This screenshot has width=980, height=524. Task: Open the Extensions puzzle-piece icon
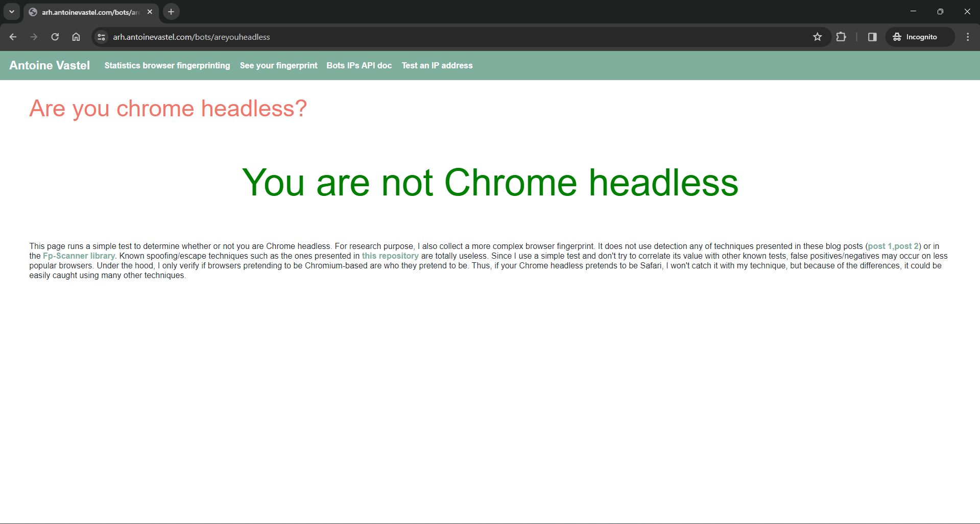click(841, 37)
